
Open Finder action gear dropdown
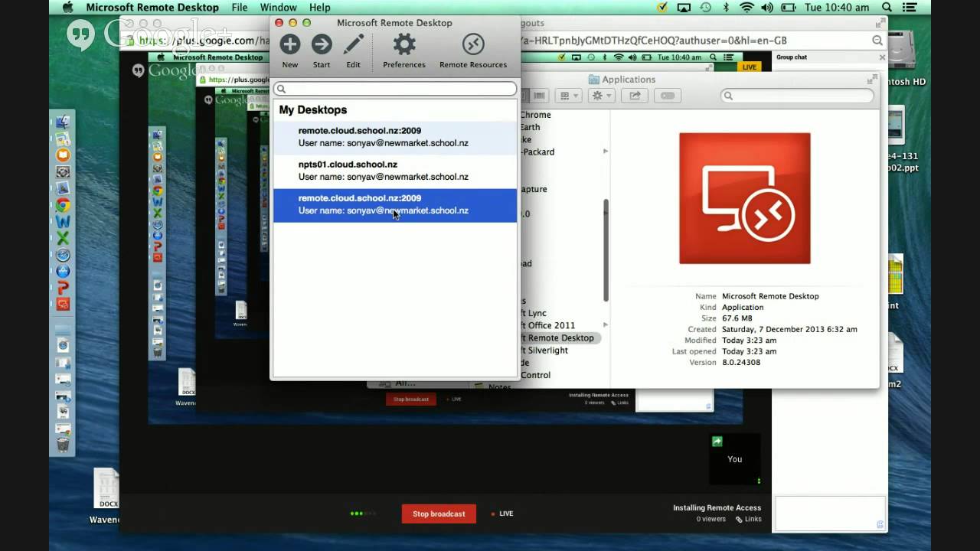click(602, 96)
